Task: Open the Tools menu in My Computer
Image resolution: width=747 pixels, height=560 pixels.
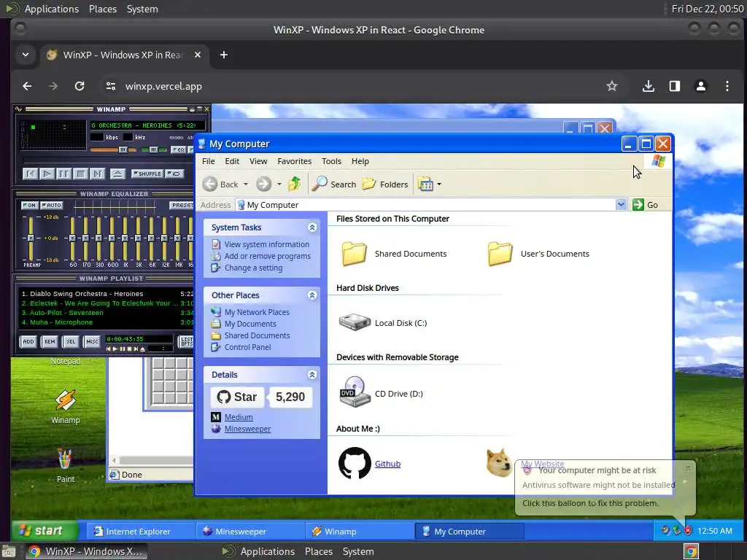Action: 332,161
